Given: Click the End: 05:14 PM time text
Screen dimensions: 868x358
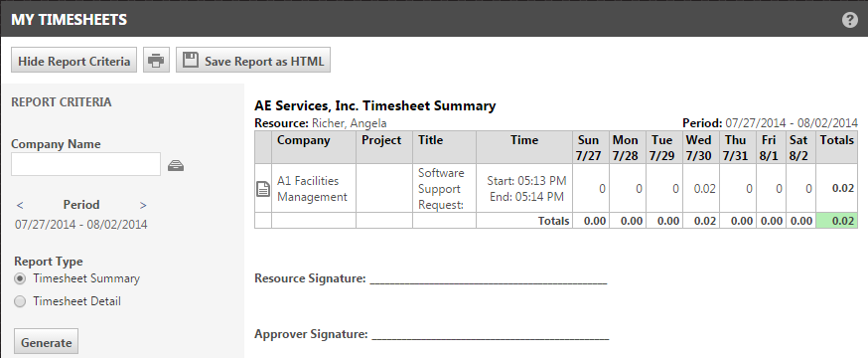Looking at the screenshot, I should [526, 197].
